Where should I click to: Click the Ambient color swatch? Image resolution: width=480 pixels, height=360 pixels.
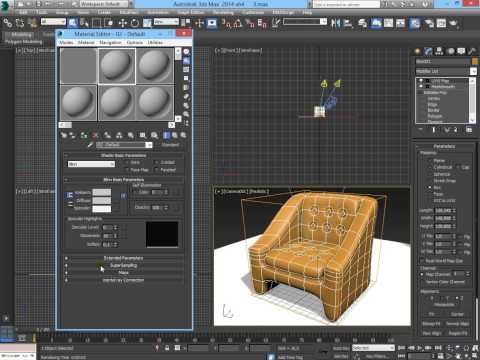click(102, 193)
